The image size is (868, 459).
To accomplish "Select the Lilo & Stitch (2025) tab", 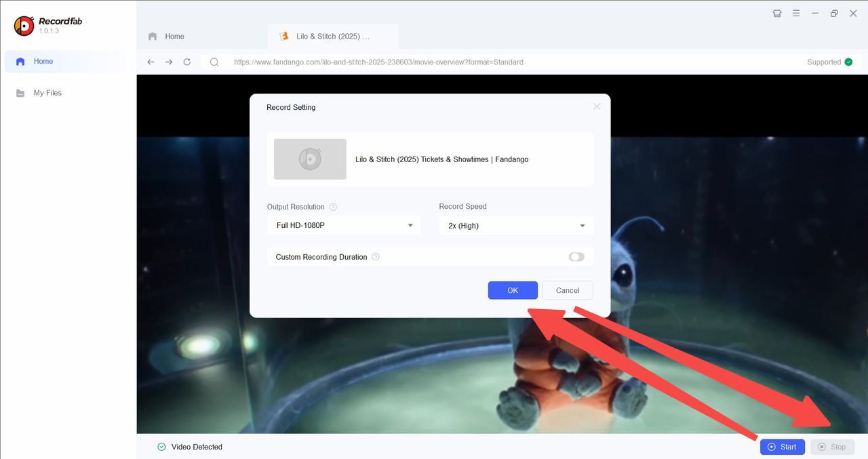I will [333, 37].
